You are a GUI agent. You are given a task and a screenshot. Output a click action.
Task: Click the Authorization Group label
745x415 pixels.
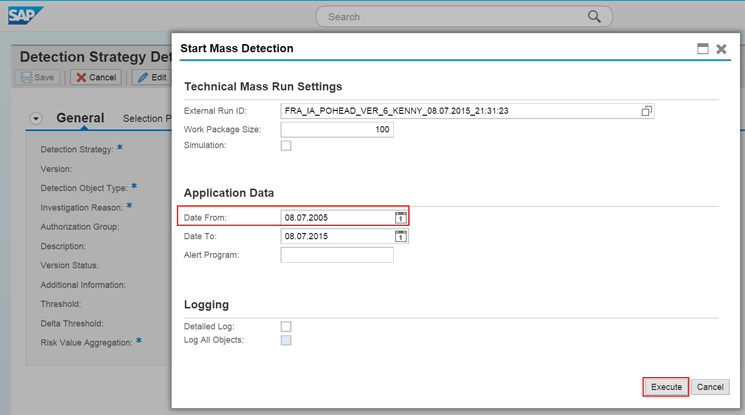(80, 227)
